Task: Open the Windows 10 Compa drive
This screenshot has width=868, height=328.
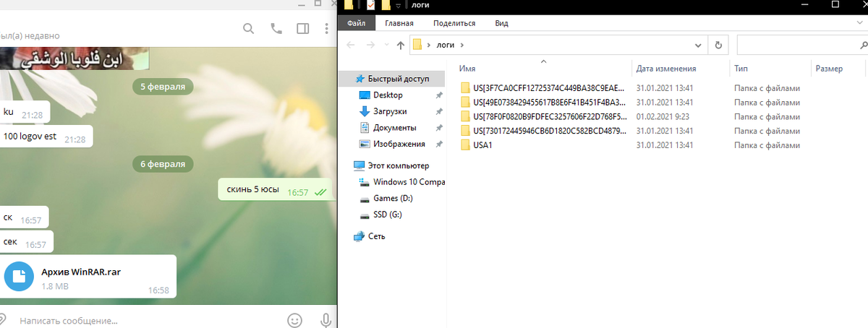Action: coord(409,182)
